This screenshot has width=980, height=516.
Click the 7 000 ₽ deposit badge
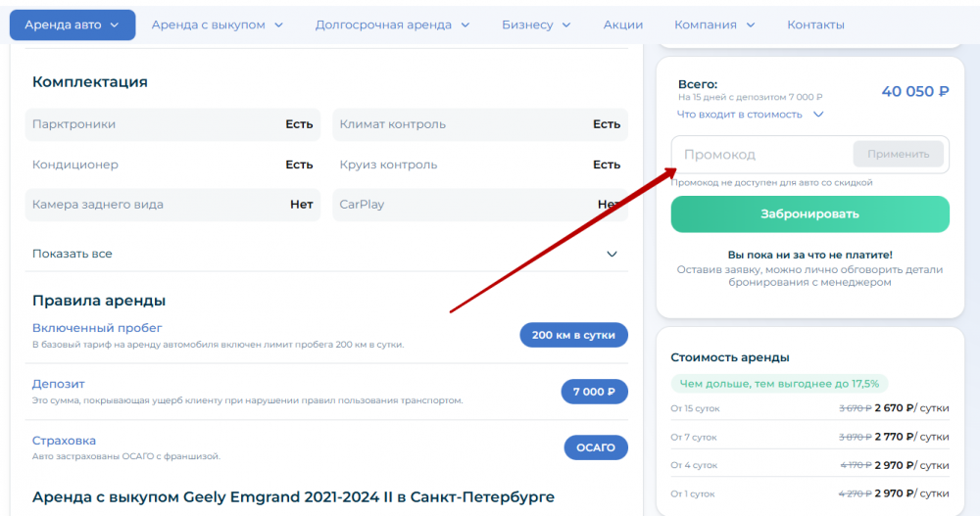coord(594,392)
